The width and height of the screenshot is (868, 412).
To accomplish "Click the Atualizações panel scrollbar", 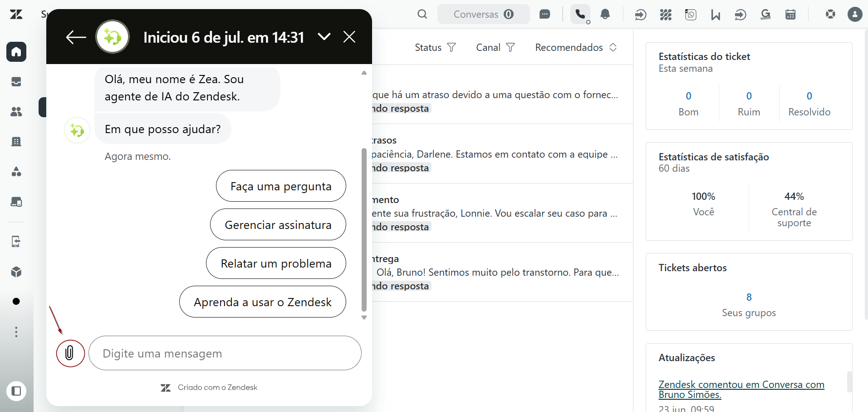I will point(849,382).
